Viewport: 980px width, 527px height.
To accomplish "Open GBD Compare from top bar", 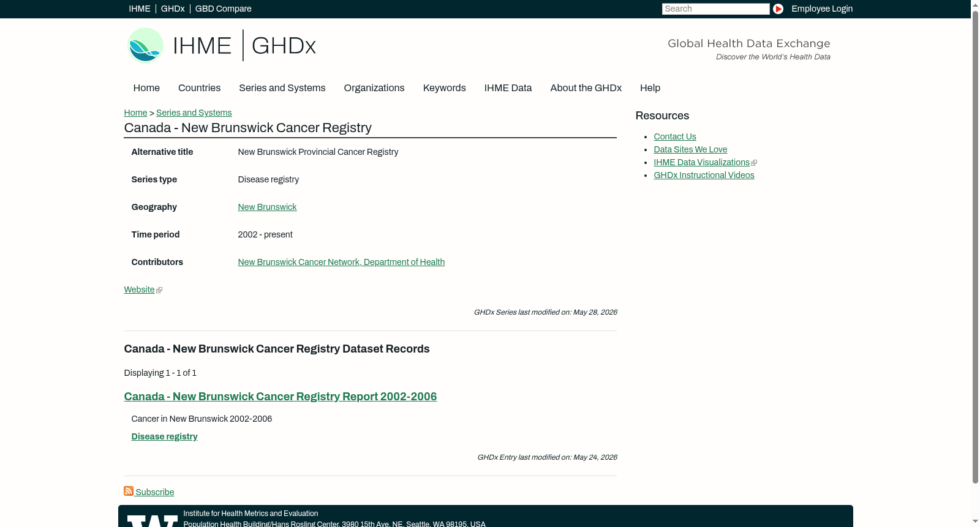I will [223, 9].
